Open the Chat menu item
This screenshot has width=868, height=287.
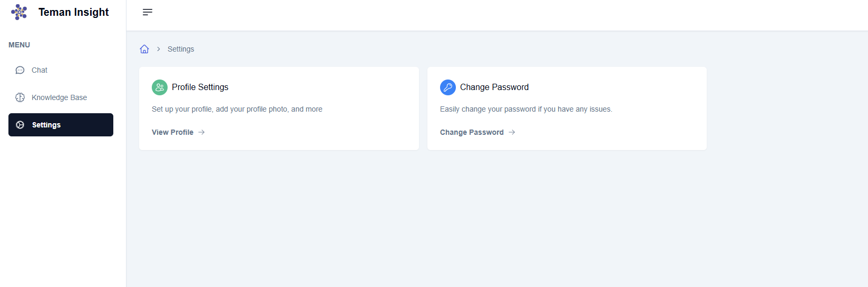tap(40, 70)
